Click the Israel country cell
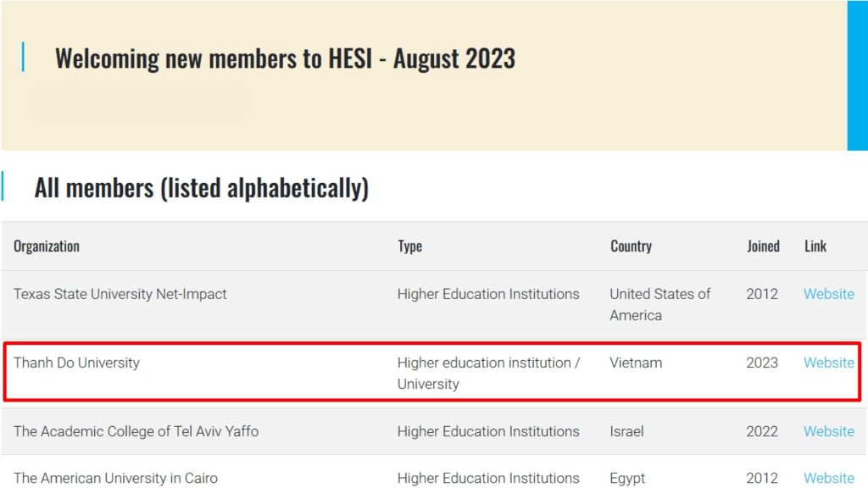 tap(626, 431)
